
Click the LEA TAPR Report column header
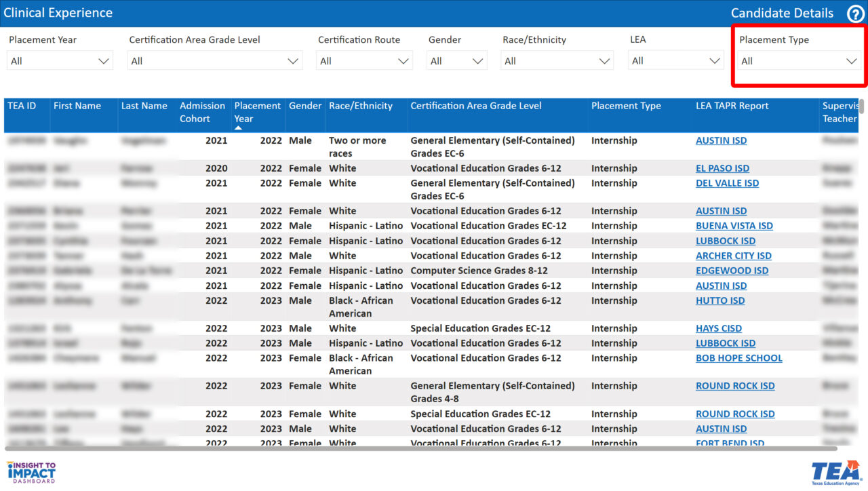732,106
